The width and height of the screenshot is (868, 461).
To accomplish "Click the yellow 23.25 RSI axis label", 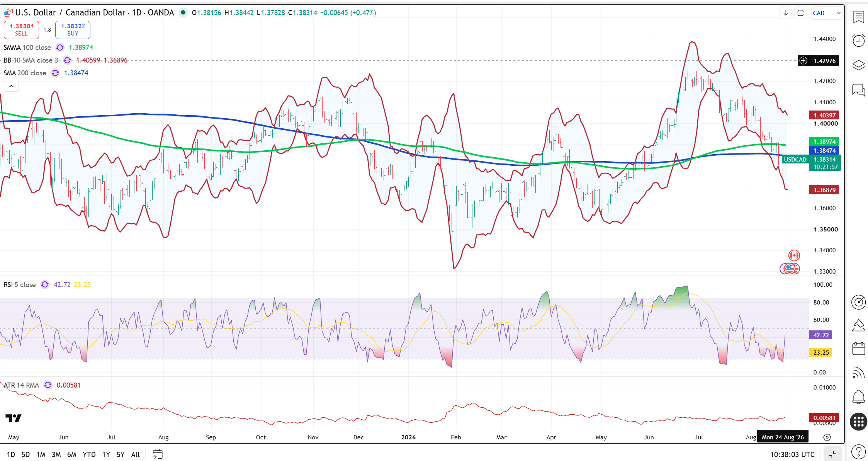I will pos(821,352).
